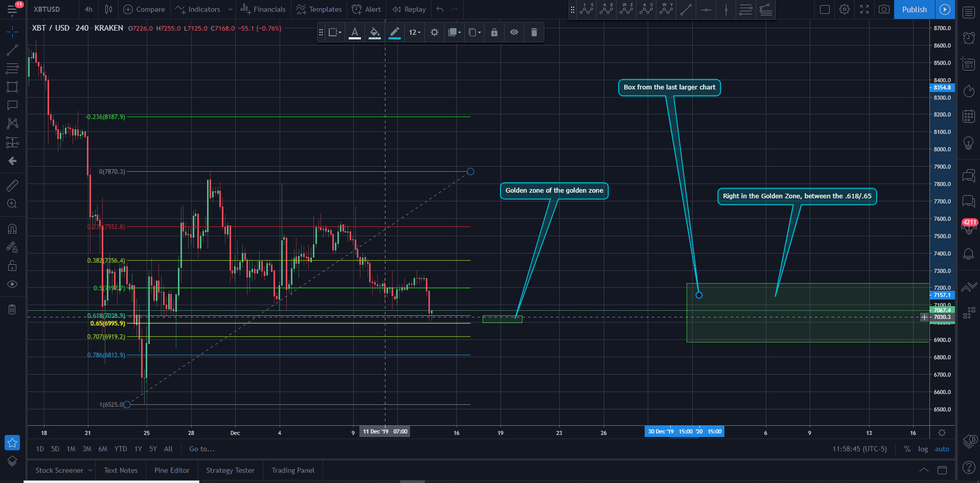980x483 pixels.
Task: Take a chart snapshot with camera icon
Action: (x=884, y=9)
